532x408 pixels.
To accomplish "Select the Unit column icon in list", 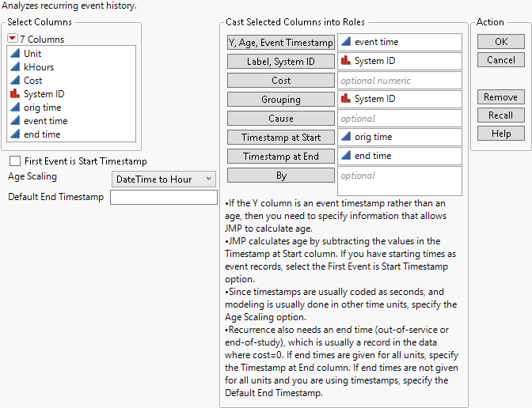I will click(14, 54).
